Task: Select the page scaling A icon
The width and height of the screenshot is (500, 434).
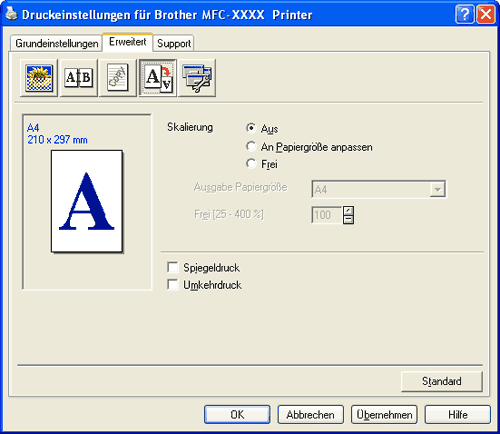Action: tap(158, 78)
